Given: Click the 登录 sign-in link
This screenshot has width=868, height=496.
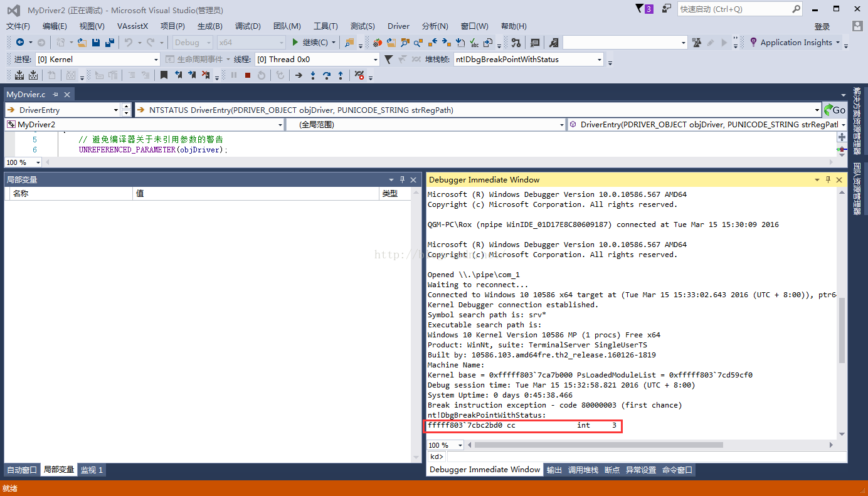Looking at the screenshot, I should point(822,26).
